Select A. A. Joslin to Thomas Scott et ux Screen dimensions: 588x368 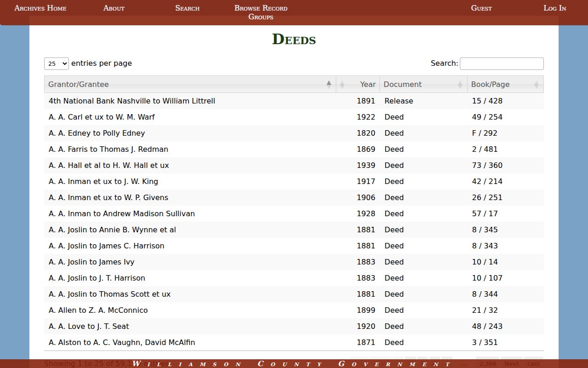click(294, 294)
